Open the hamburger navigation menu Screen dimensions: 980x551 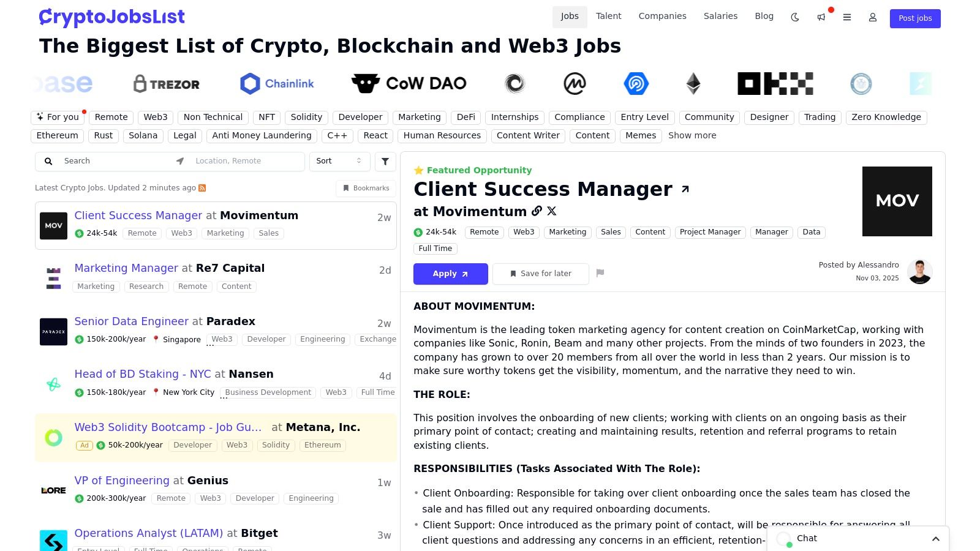point(847,18)
